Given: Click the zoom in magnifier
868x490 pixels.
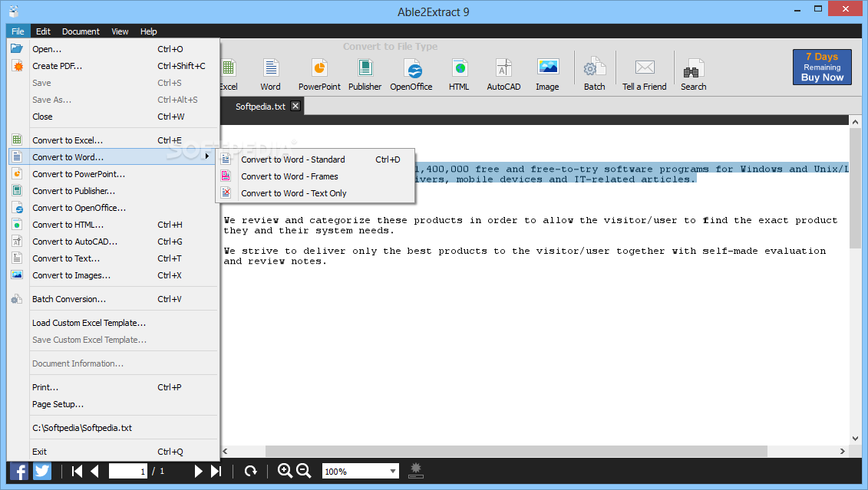Looking at the screenshot, I should click(x=285, y=471).
